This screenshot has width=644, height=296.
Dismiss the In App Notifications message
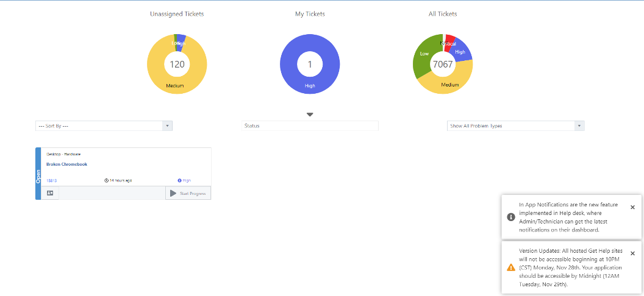[x=632, y=208]
